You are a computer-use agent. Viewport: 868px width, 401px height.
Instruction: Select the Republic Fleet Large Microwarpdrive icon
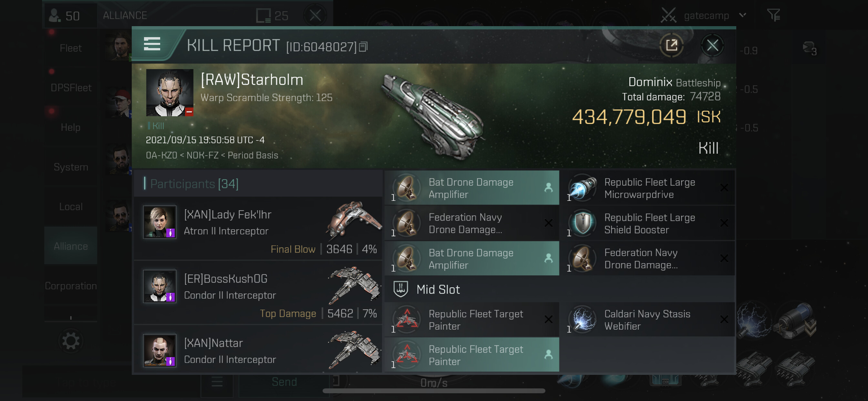582,188
